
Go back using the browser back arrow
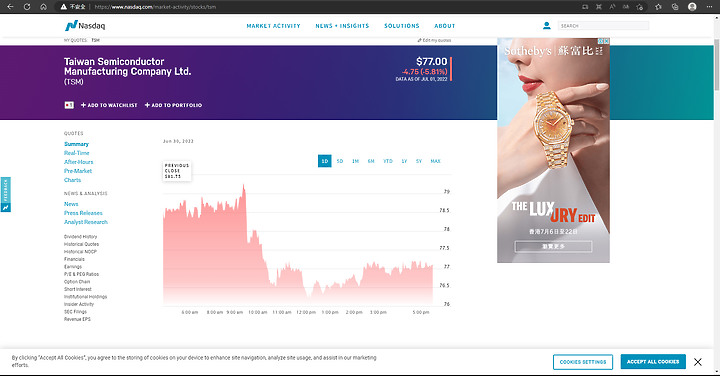click(10, 7)
